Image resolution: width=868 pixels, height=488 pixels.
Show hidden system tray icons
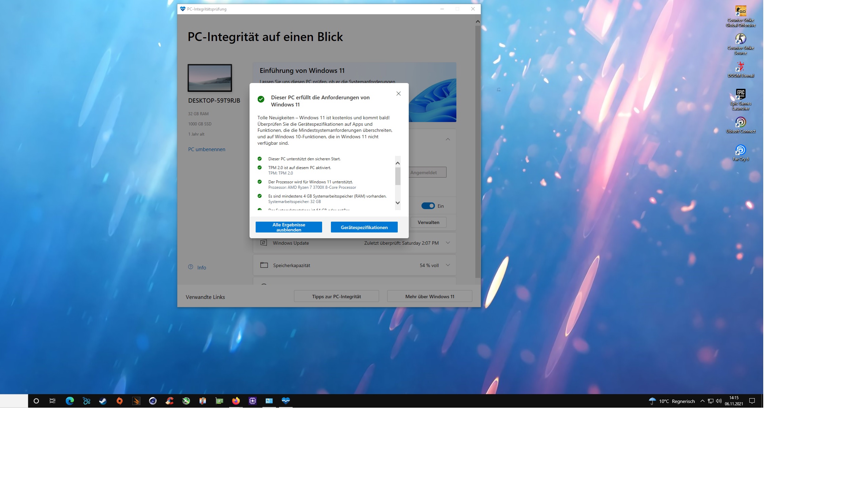coord(702,401)
